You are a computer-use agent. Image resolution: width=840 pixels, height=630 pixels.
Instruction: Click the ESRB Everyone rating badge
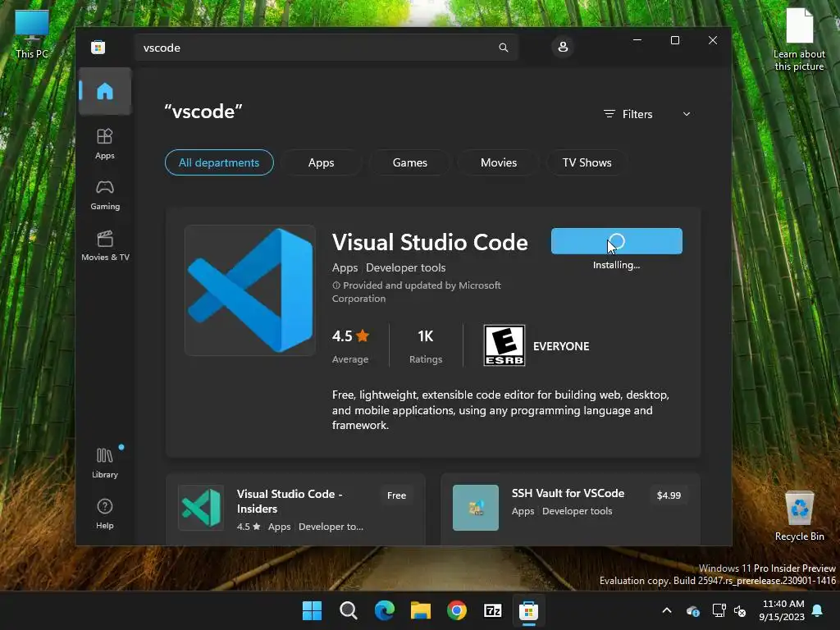(x=504, y=345)
